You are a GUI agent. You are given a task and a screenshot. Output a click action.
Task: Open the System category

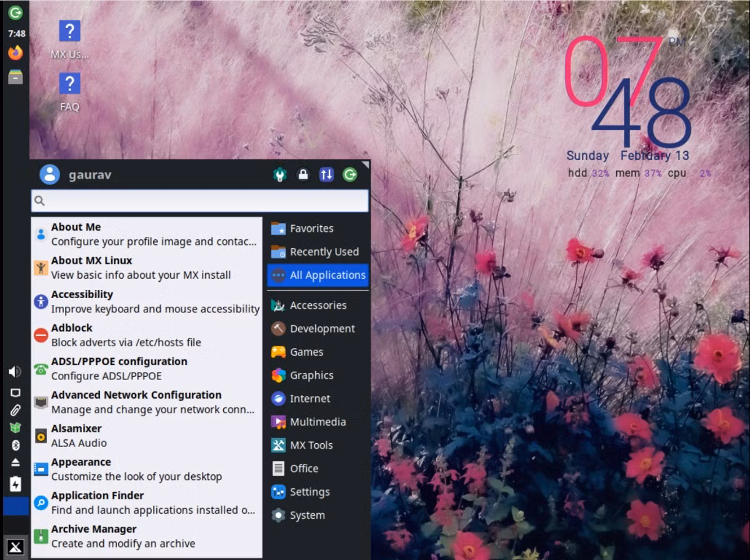pos(317,515)
